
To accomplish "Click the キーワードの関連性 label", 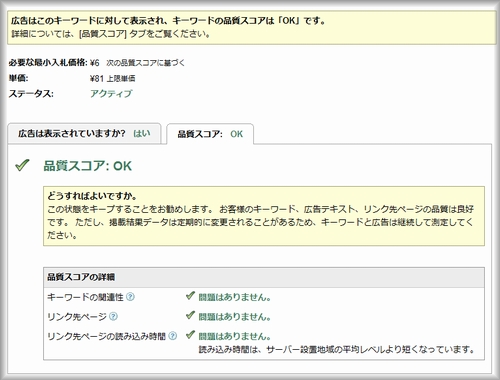I will tap(85, 297).
